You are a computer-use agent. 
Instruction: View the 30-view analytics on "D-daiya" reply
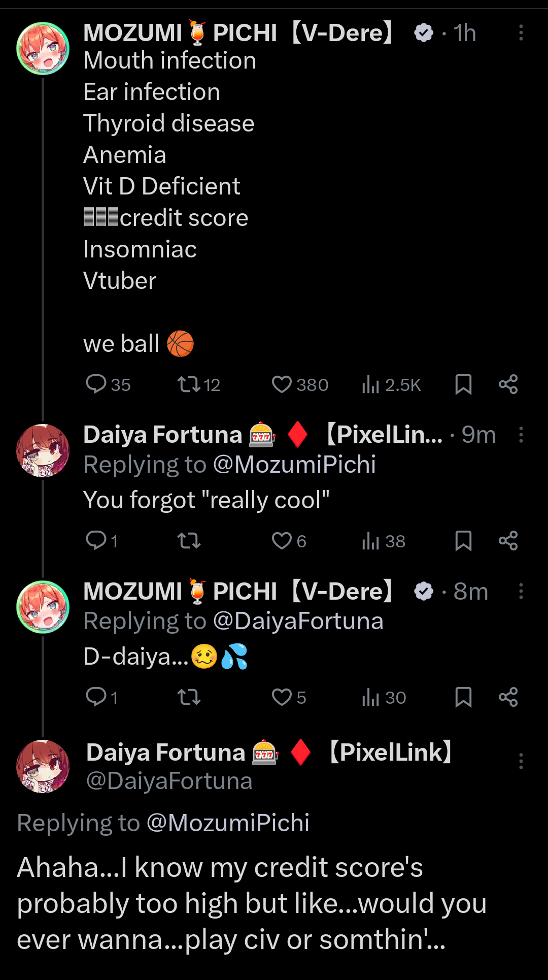[371, 697]
